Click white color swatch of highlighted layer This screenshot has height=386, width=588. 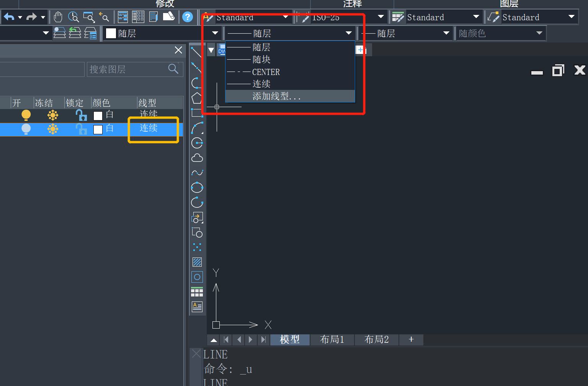pos(98,129)
